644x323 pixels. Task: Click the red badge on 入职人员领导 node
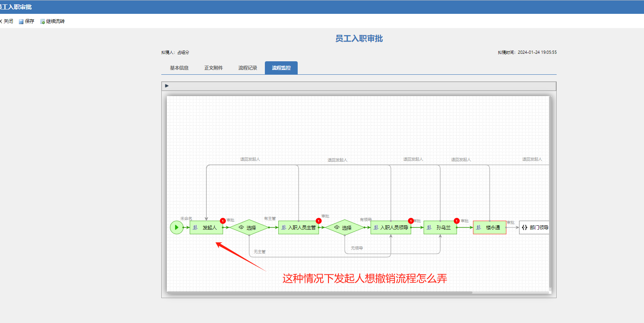[x=411, y=221]
